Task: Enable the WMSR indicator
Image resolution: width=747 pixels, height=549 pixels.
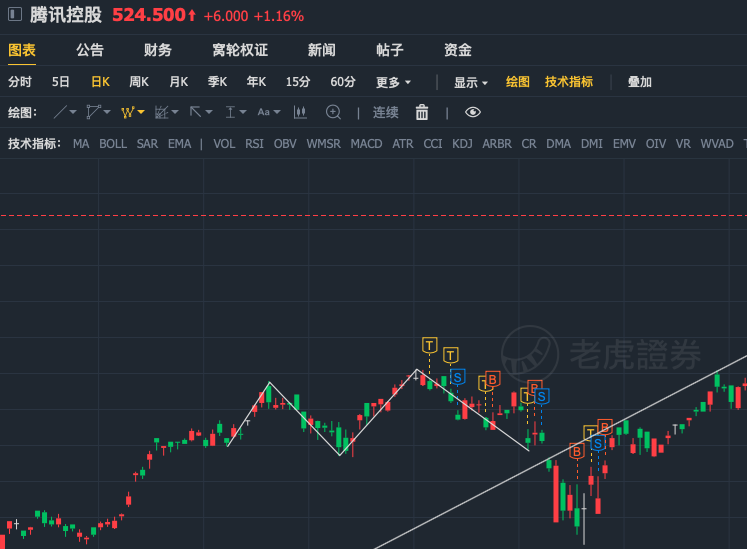Action: coord(323,143)
